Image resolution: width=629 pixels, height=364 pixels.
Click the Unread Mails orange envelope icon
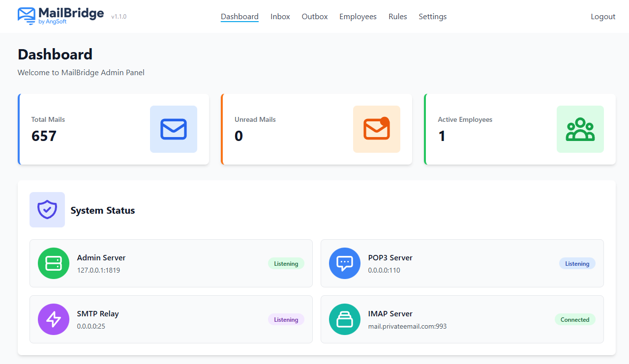pos(376,129)
